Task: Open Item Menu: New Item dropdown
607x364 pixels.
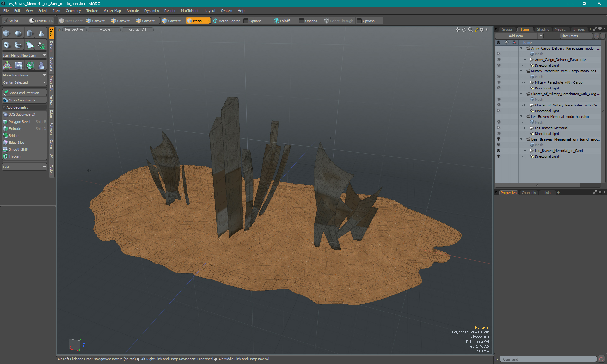Action: pyautogui.click(x=25, y=55)
